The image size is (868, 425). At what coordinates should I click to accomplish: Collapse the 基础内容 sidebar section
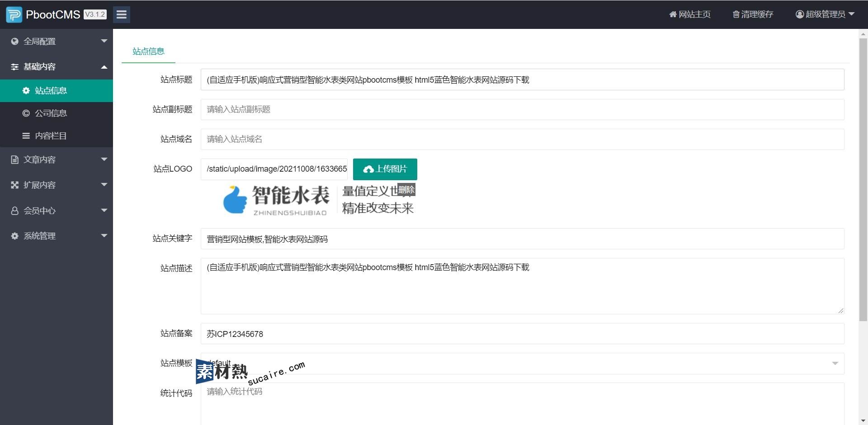point(57,67)
